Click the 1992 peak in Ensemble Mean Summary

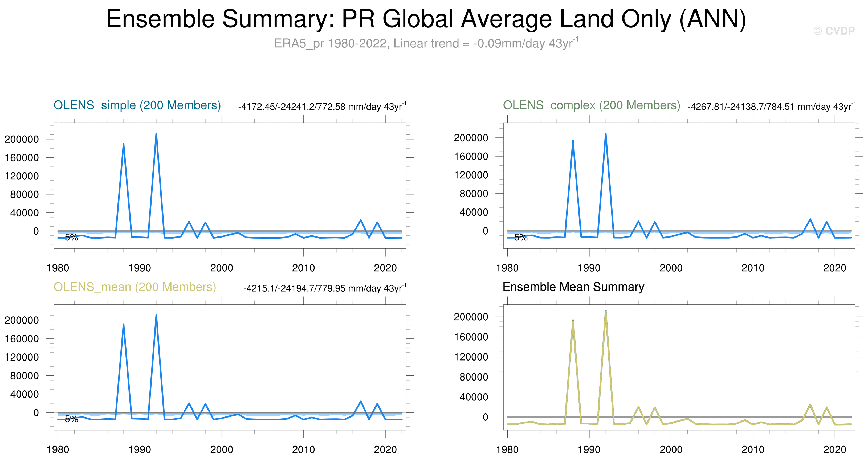click(605, 312)
